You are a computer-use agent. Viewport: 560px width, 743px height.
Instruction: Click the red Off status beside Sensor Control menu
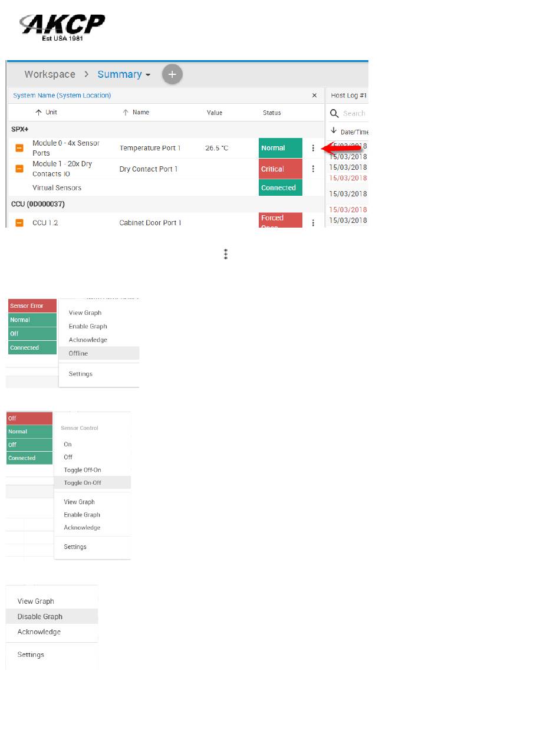[29, 419]
